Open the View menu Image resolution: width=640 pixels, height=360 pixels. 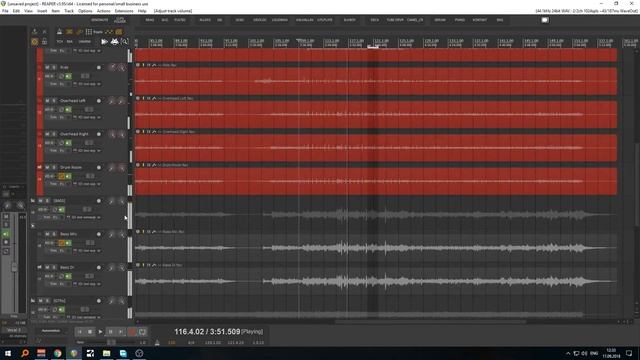click(x=29, y=11)
